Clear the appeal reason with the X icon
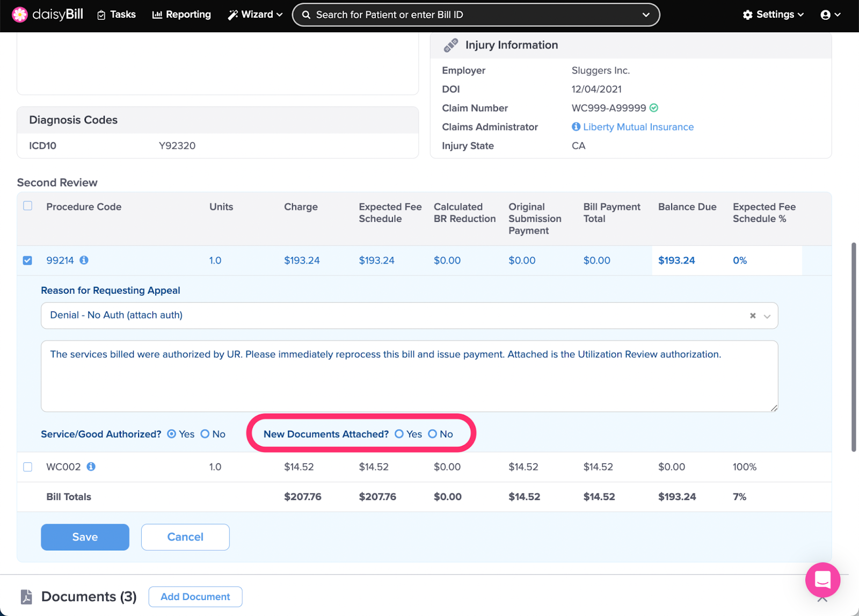Image resolution: width=859 pixels, height=616 pixels. (x=753, y=316)
